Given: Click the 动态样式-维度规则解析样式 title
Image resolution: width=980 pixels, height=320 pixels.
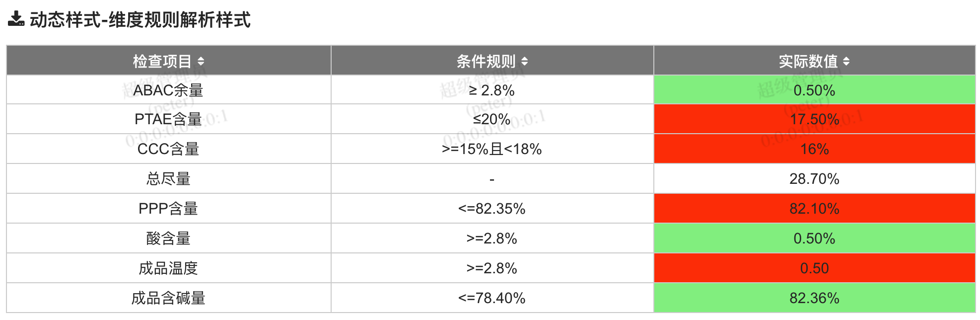Looking at the screenshot, I should (140, 20).
